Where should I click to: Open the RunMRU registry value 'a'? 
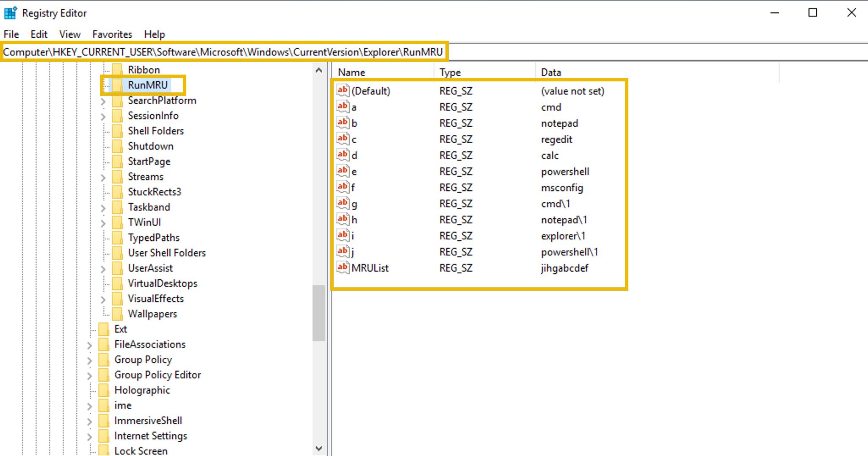[354, 107]
